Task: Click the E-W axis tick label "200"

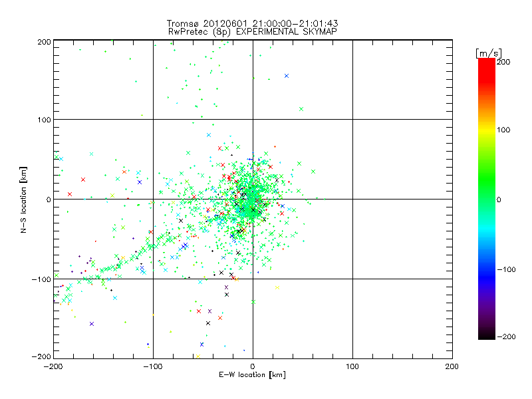Action: (x=452, y=366)
